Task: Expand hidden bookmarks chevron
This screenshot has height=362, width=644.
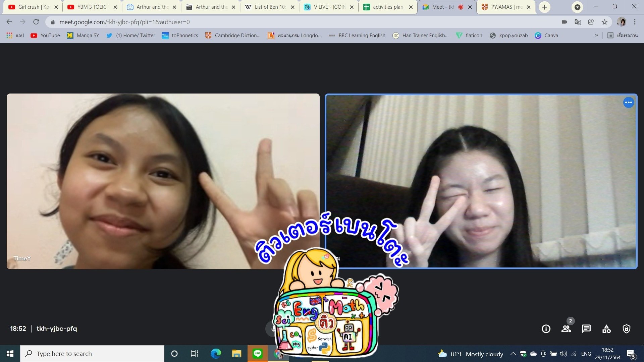Action: [x=596, y=36]
